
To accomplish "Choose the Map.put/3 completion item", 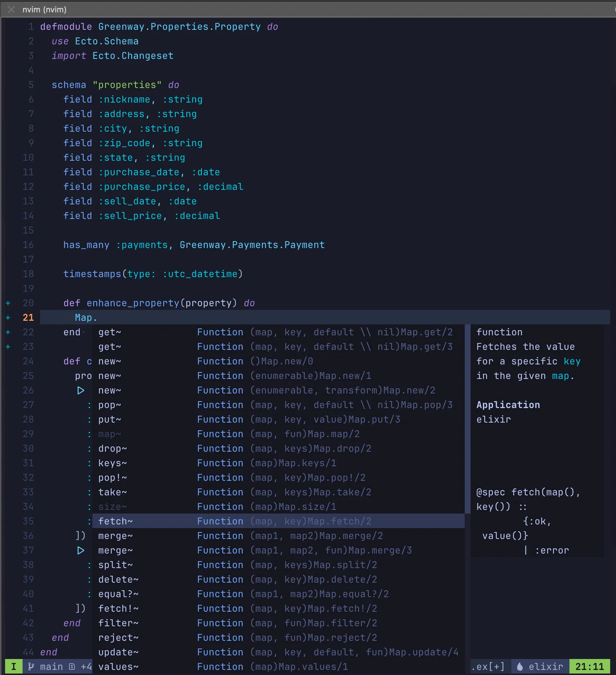I will click(x=279, y=419).
